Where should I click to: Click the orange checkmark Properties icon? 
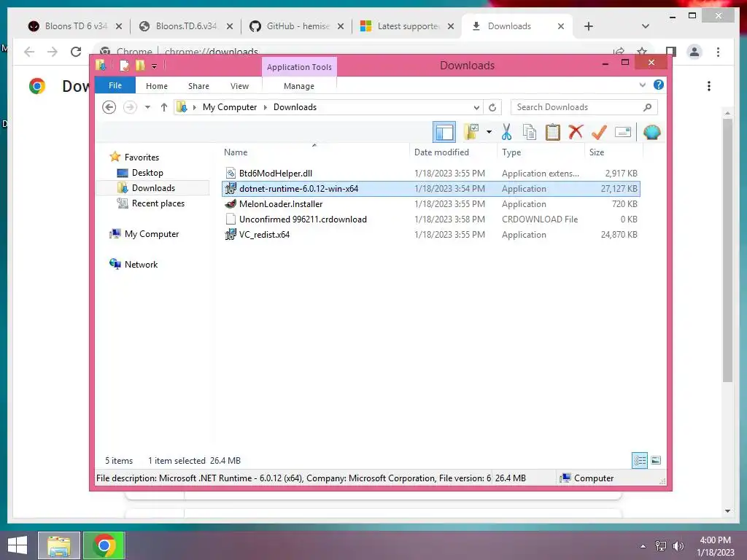pyautogui.click(x=599, y=132)
